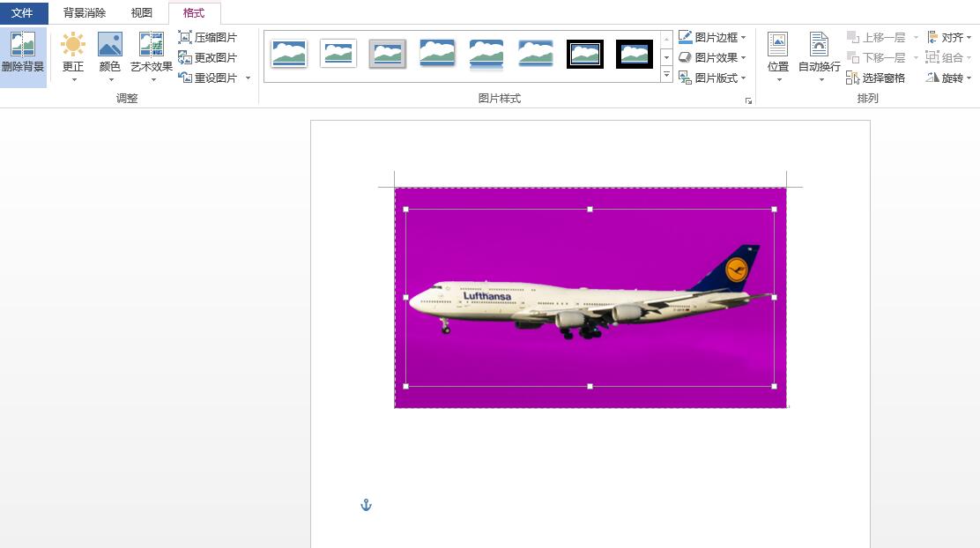The image size is (980, 548).
Task: Apply the fifth reflected picture style
Action: (486, 54)
